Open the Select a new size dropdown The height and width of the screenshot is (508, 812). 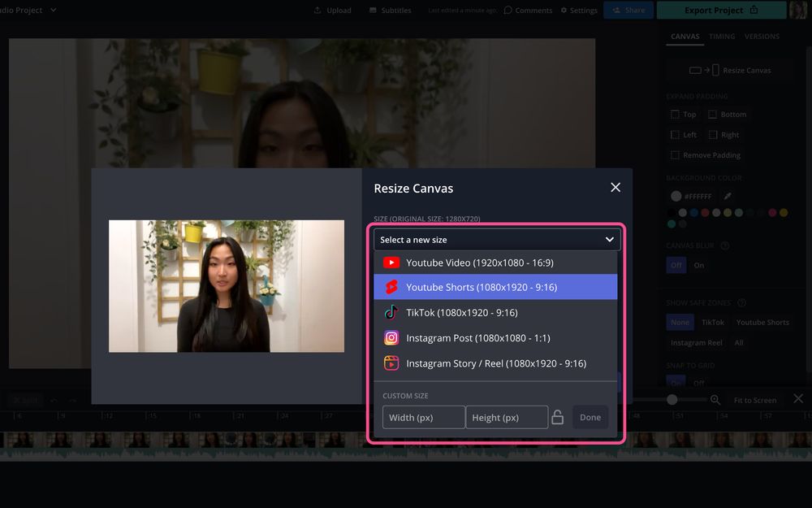coord(496,239)
